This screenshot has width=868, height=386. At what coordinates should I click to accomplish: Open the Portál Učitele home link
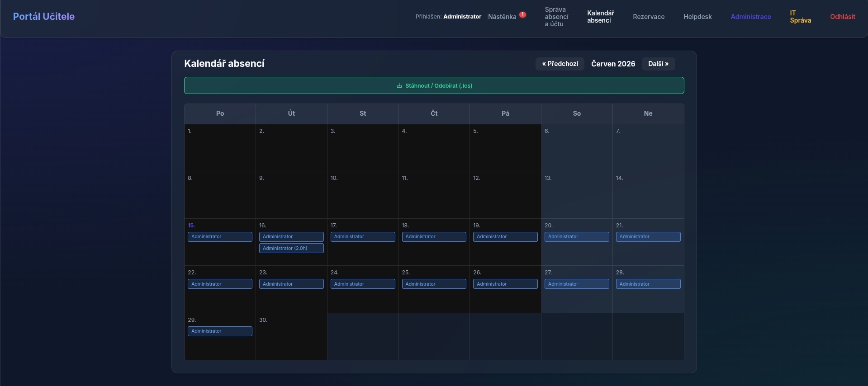(44, 16)
